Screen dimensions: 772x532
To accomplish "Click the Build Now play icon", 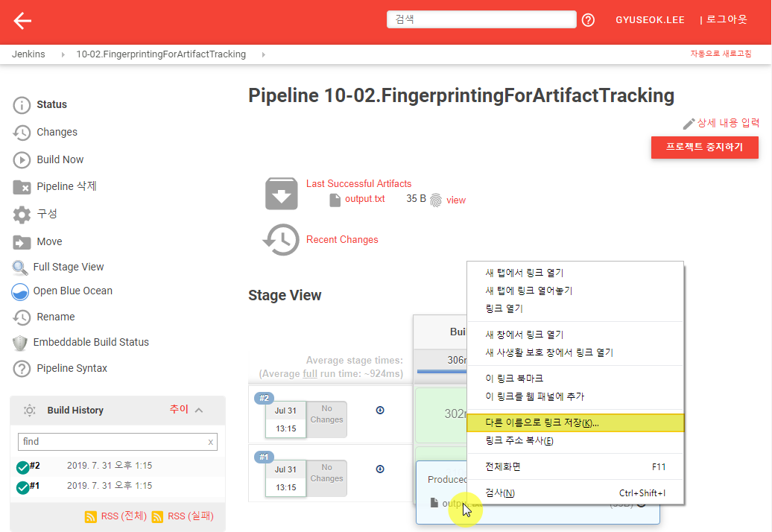I will 22,160.
